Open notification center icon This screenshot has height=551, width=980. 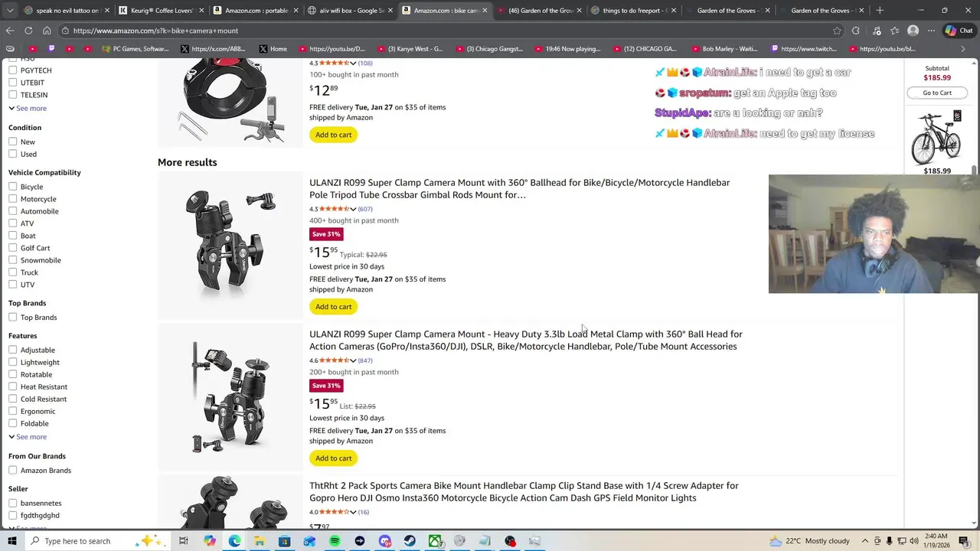(x=964, y=541)
